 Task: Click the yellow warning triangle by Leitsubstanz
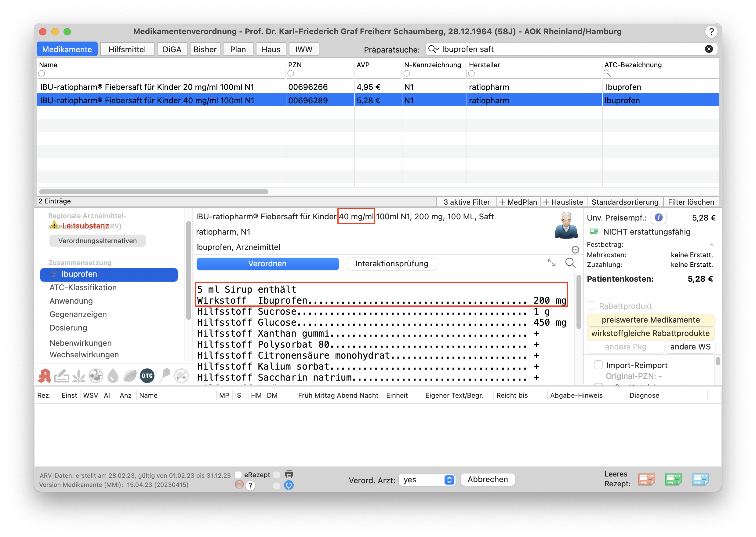(55, 225)
